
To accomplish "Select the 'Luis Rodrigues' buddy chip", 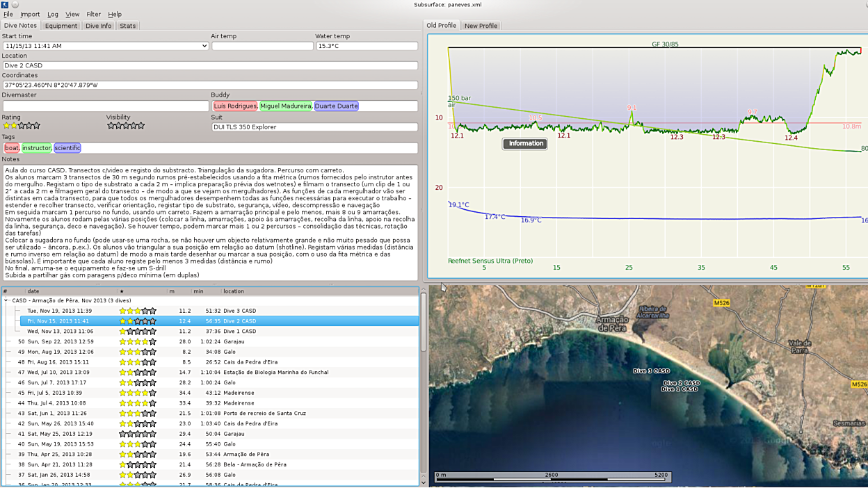I will 235,106.
